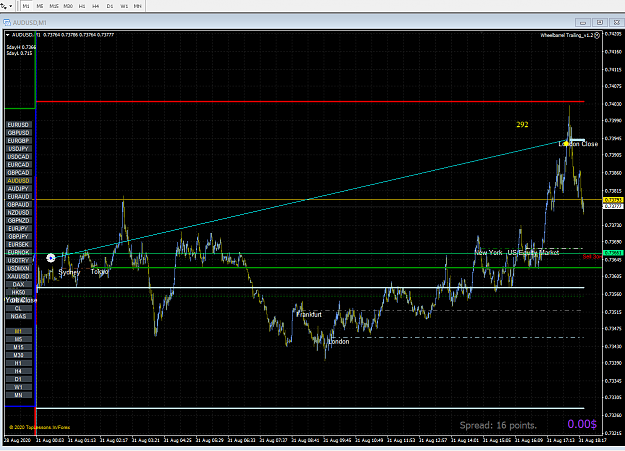Viewport: 625px width, 451px height.
Task: Select the MN period in top toolbar
Action: point(138,6)
